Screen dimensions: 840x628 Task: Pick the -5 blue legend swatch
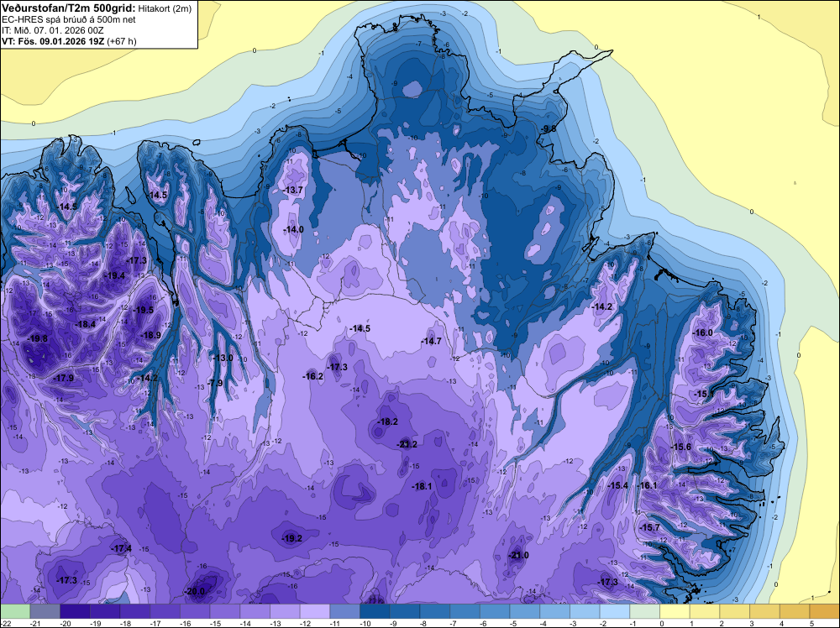point(525,611)
